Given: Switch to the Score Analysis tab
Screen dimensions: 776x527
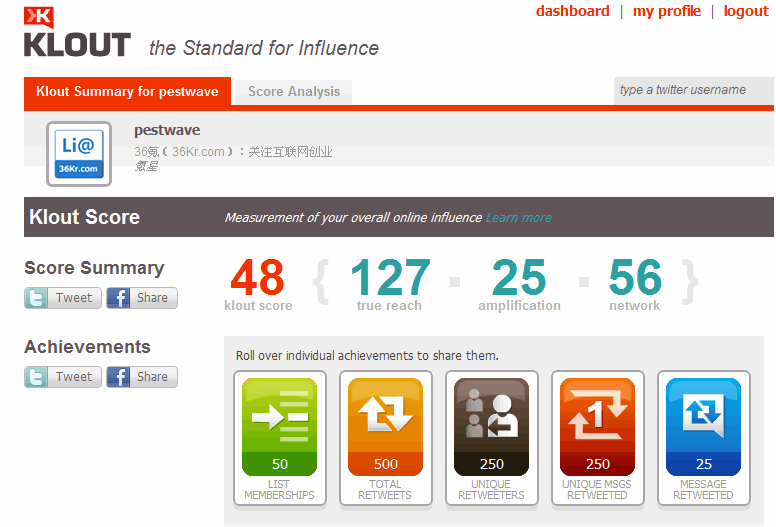Looking at the screenshot, I should pyautogui.click(x=294, y=92).
